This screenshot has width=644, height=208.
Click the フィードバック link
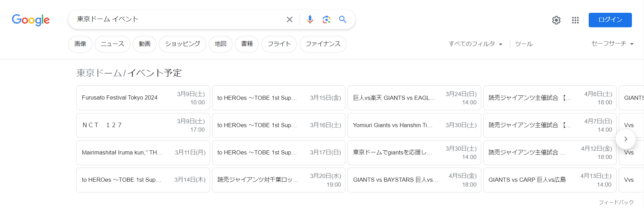tap(616, 202)
